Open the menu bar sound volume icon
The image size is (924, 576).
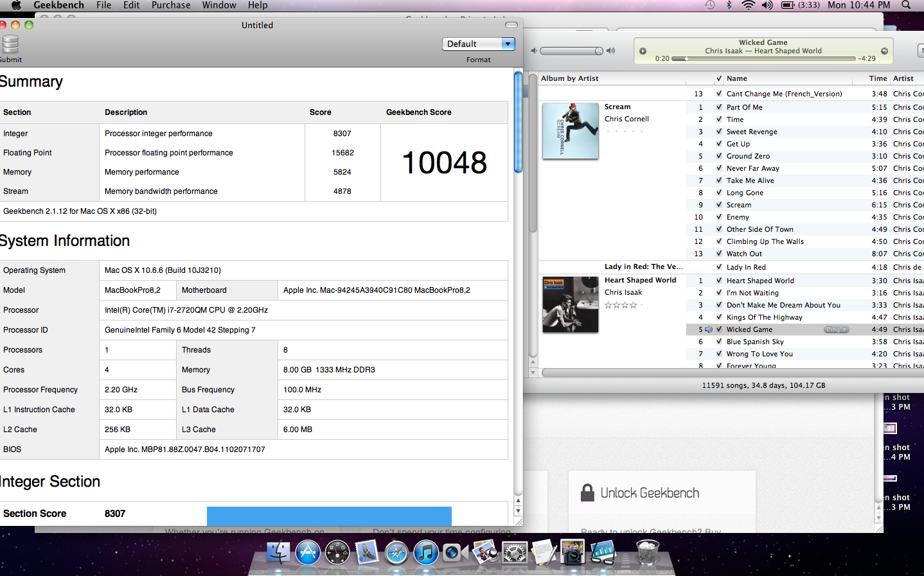coord(767,5)
